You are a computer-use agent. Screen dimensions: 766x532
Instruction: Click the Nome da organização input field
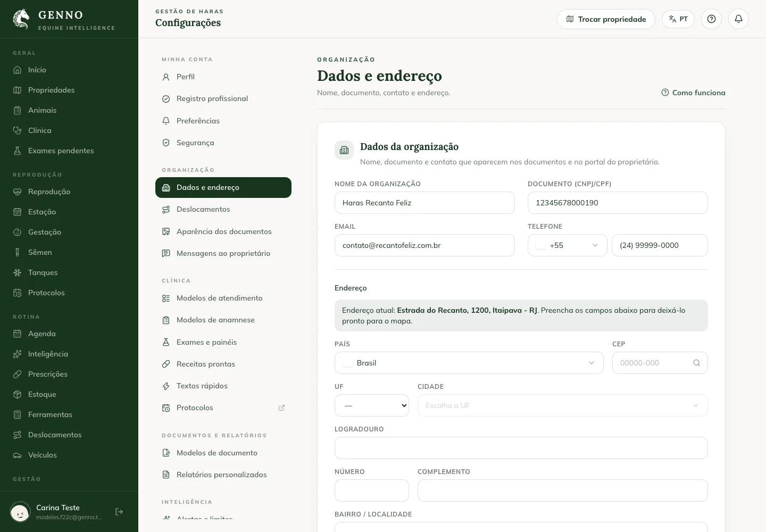point(424,203)
